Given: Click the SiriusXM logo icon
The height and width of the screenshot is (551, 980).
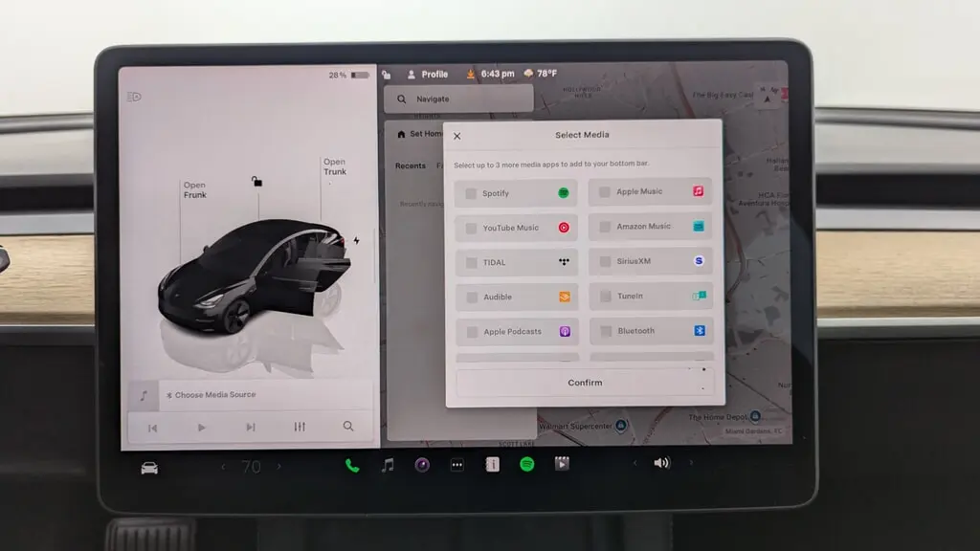Looking at the screenshot, I should [x=699, y=260].
